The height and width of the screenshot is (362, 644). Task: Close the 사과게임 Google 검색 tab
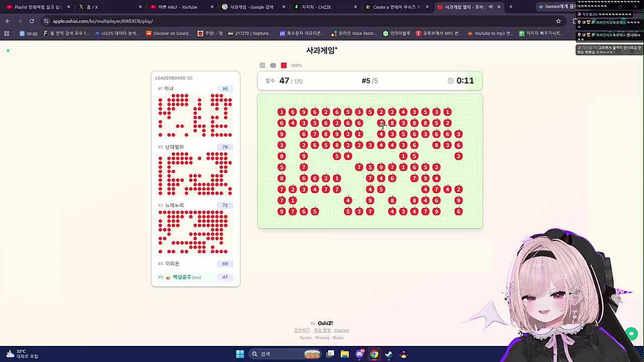[284, 7]
